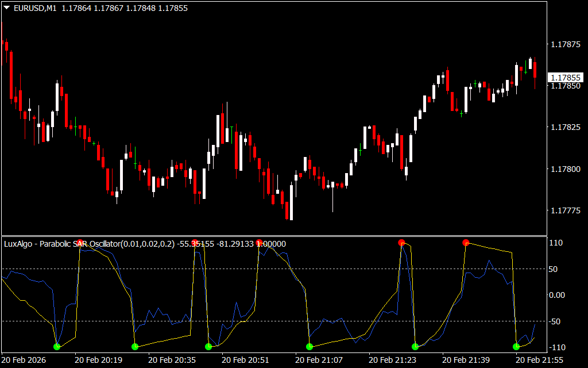Click the 1.17800 price axis label
The height and width of the screenshot is (368, 588).
click(x=565, y=169)
